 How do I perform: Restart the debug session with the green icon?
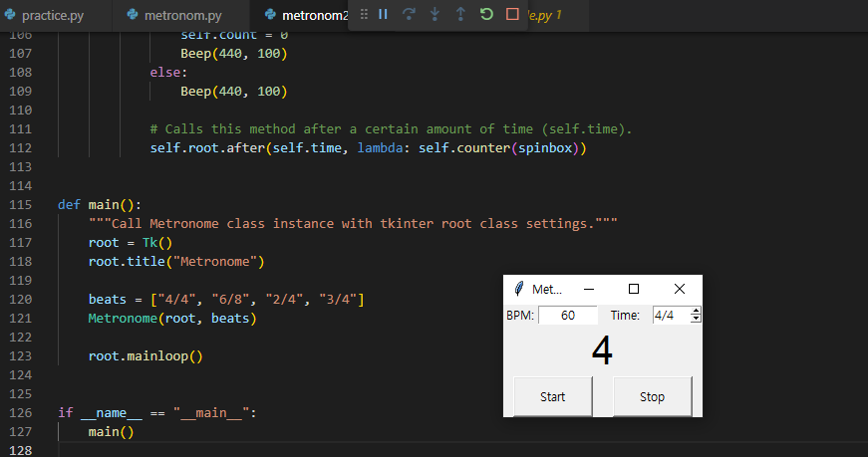click(486, 15)
